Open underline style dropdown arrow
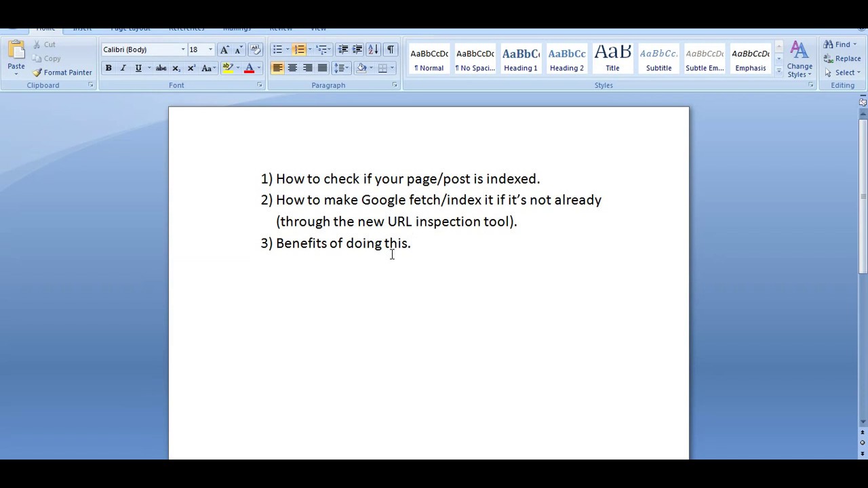The width and height of the screenshot is (868, 488). click(149, 68)
